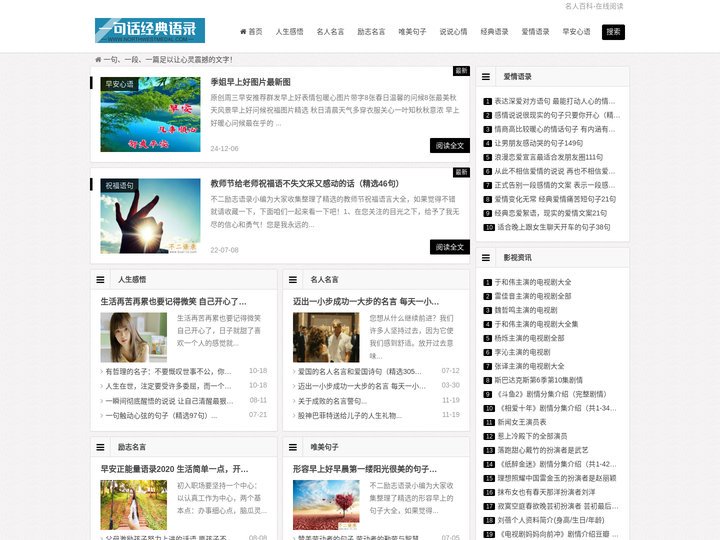Click 阅读全文 for 教师节祝福语 article
This screenshot has width=720, height=540.
(450, 247)
